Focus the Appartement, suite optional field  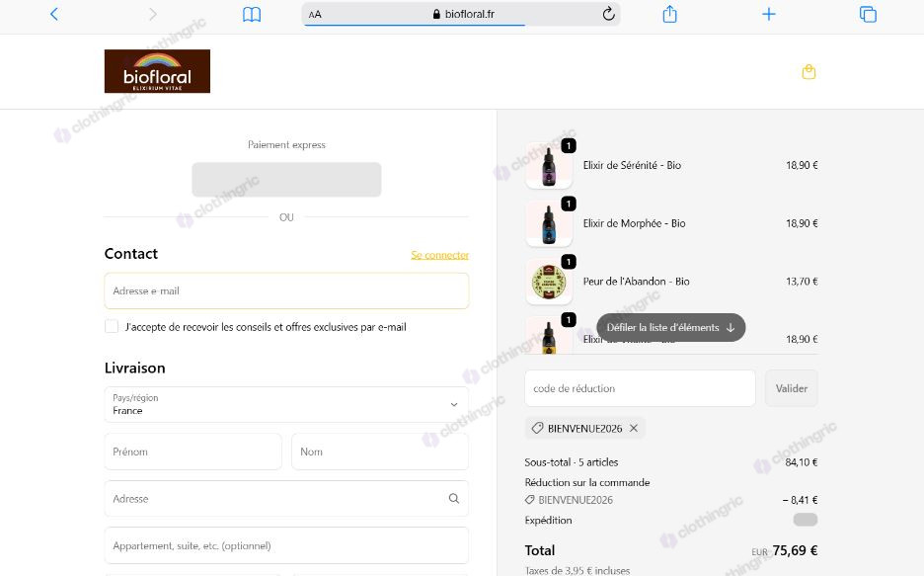(286, 545)
